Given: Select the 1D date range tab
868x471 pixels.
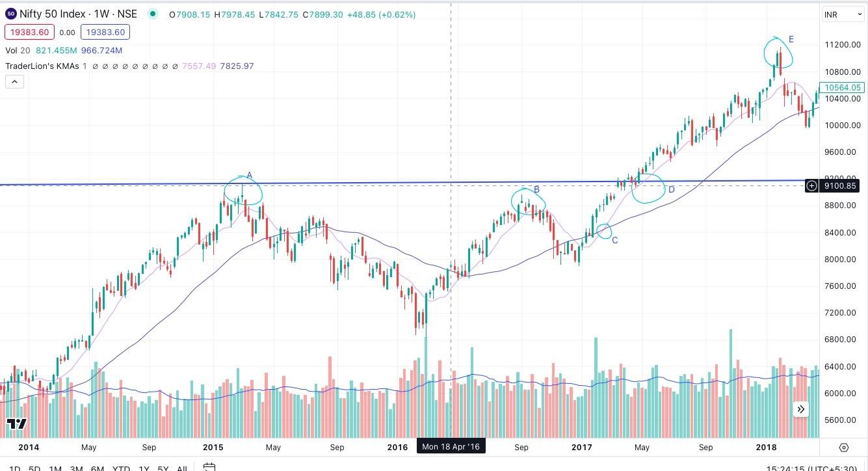Looking at the screenshot, I should point(14,468).
